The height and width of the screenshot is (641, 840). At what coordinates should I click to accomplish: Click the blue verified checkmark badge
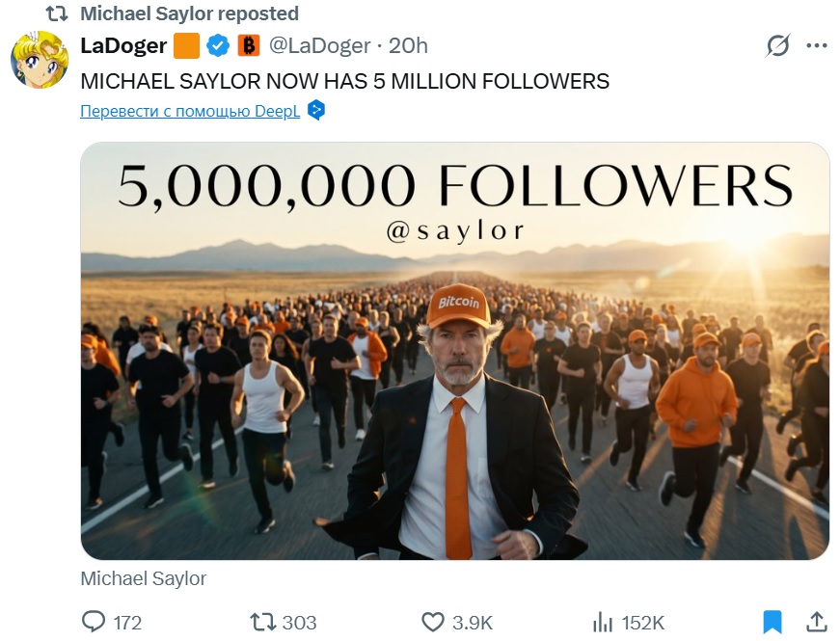[x=218, y=45]
